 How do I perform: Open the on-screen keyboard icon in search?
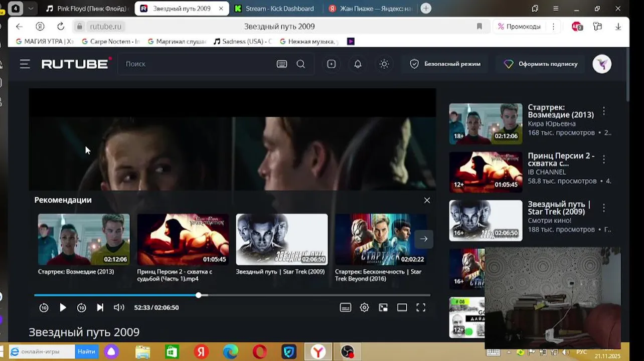282,64
